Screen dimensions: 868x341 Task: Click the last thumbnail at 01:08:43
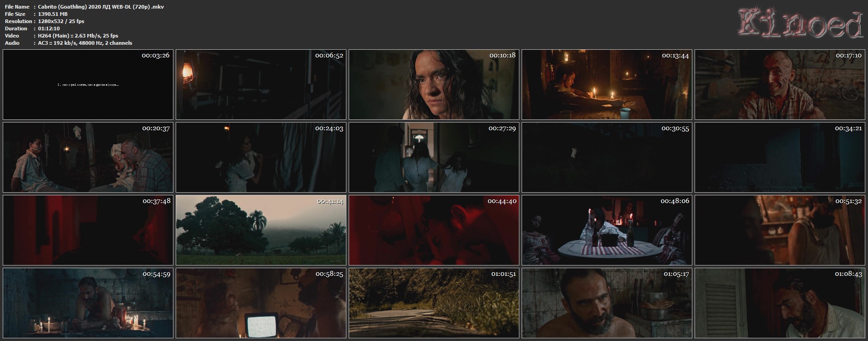(x=780, y=303)
